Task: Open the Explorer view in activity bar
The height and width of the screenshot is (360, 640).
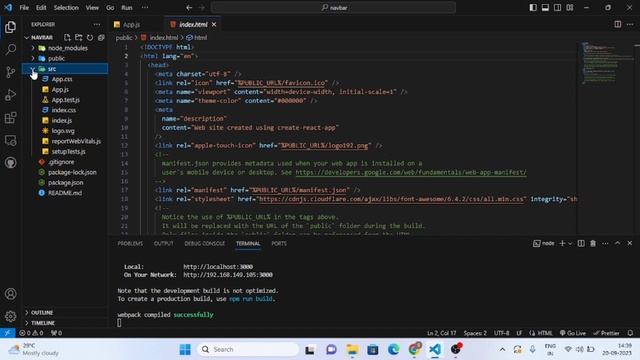Action: point(11,27)
